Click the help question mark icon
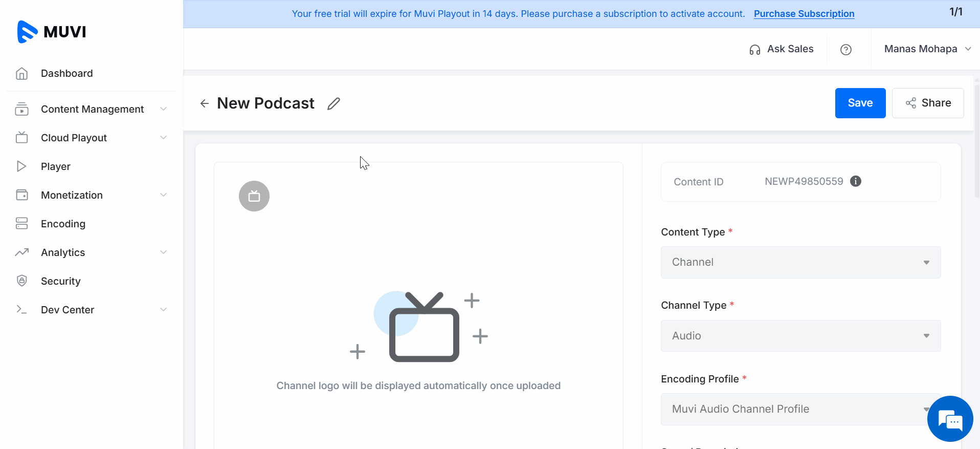The height and width of the screenshot is (449, 980). (846, 49)
